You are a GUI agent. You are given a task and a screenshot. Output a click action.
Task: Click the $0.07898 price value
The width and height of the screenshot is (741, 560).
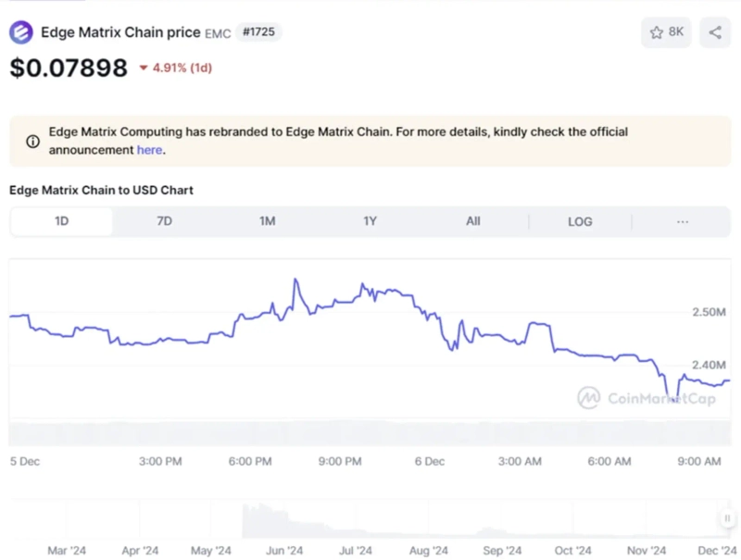pos(69,68)
